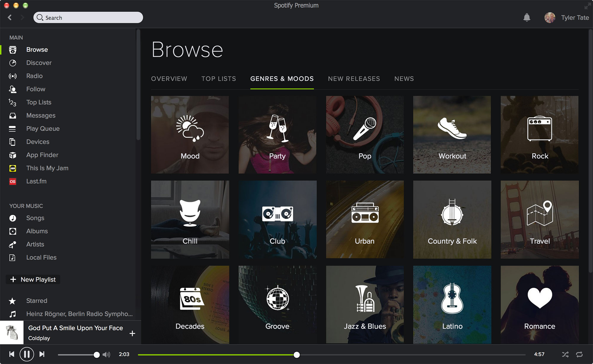Click the App Finder sidebar icon

tap(12, 155)
